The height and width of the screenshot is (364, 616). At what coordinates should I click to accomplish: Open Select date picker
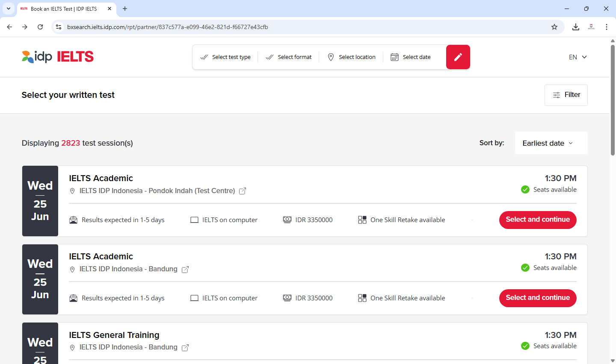[x=411, y=57]
